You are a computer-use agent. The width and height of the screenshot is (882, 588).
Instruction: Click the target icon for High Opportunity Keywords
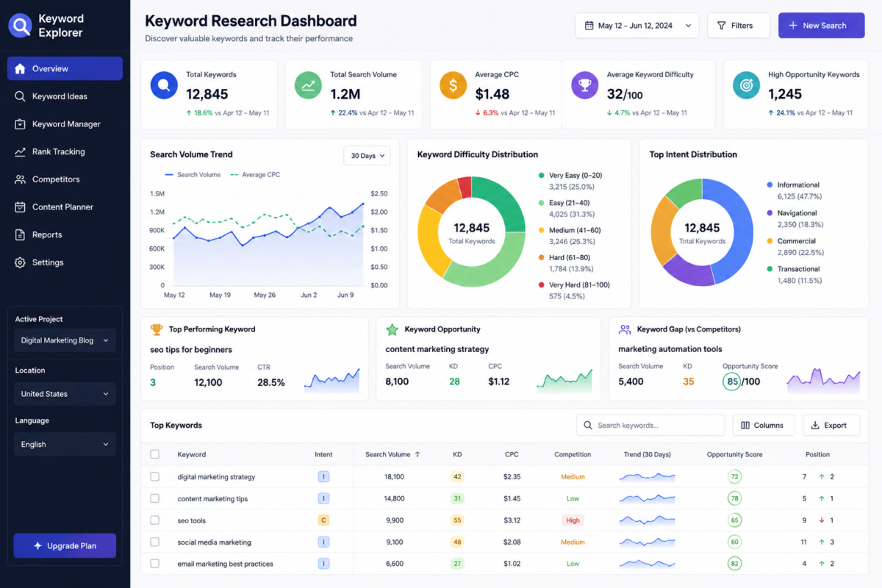(x=747, y=85)
